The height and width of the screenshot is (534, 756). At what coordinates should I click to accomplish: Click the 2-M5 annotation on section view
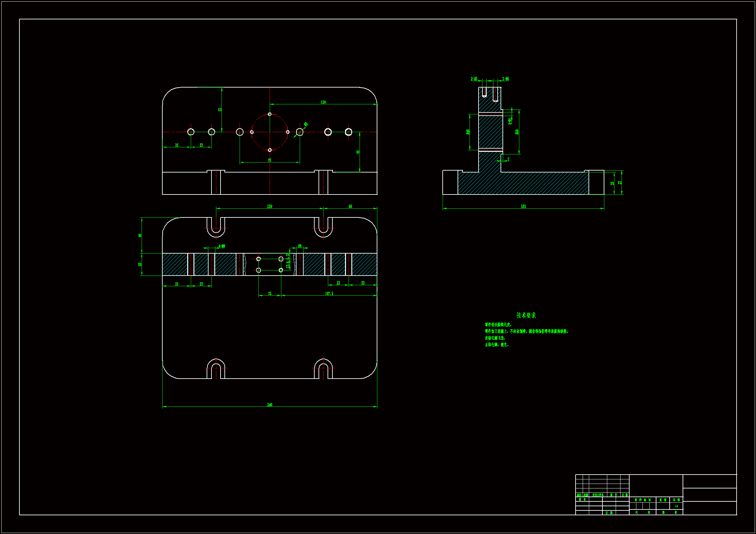(x=474, y=79)
